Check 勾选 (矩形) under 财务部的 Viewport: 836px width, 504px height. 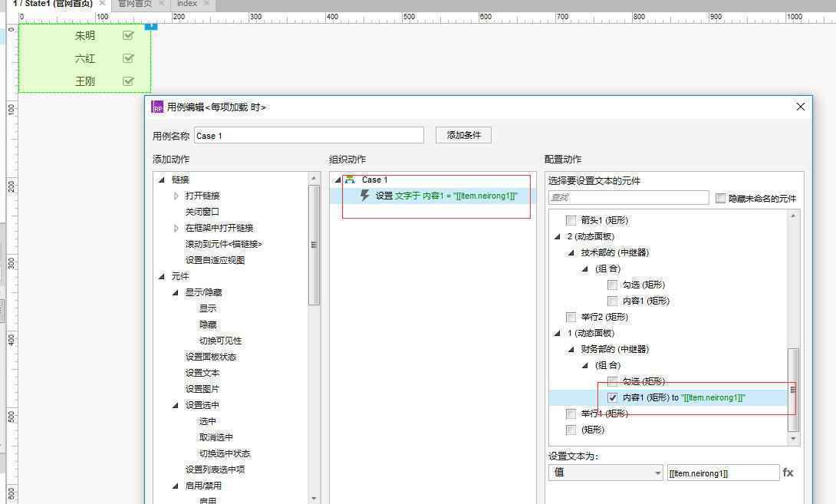[x=612, y=381]
